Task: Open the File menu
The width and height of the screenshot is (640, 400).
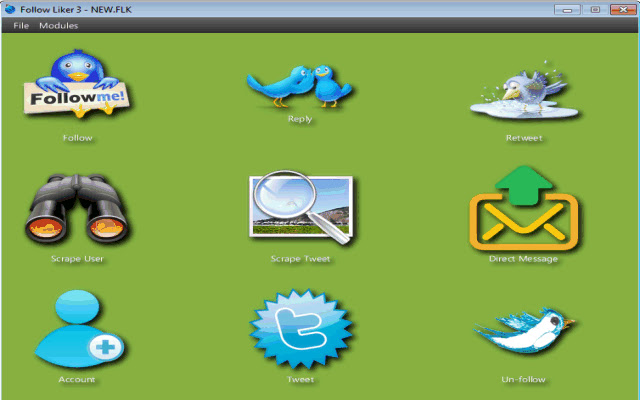Action: point(21,25)
